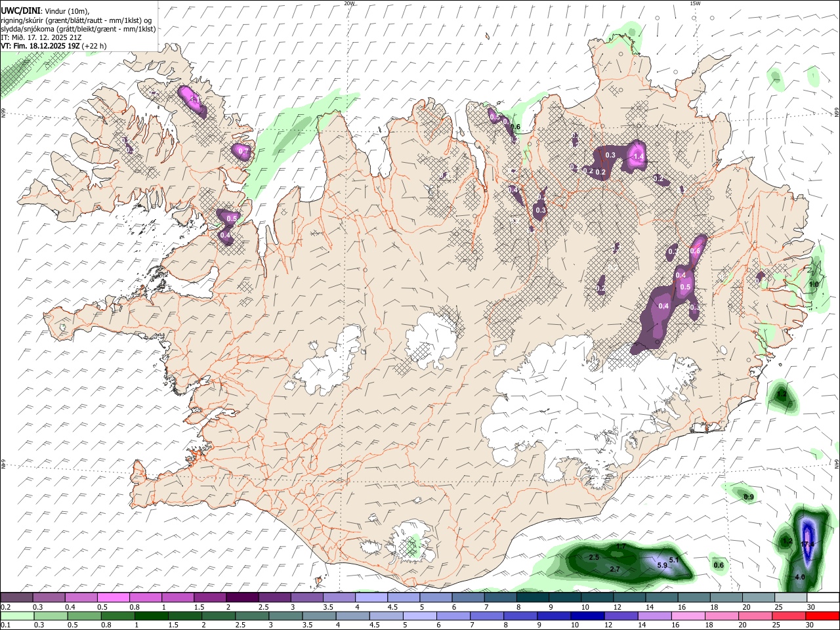This screenshot has height=630, width=840.
Task: Click the 20W longitude label at top
Action: point(349,3)
